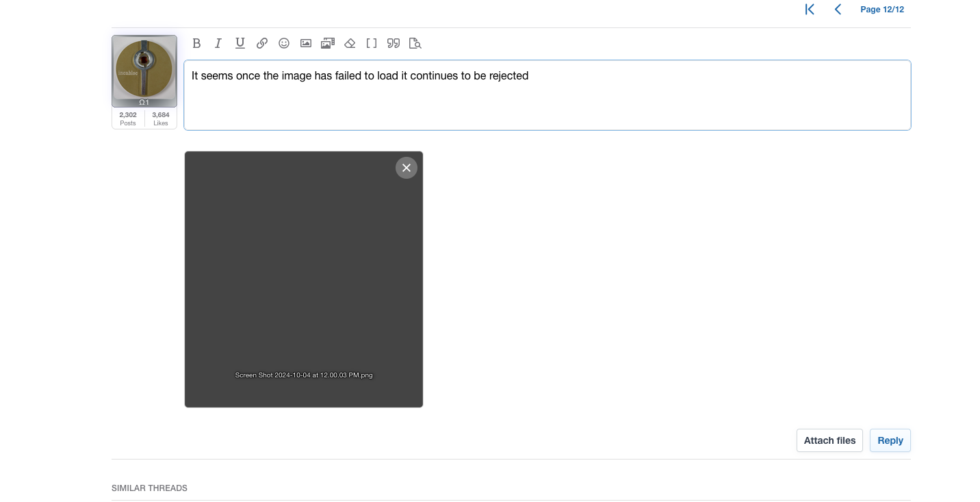Insert a quote block
Screen dimensions: 980x502
click(394, 43)
